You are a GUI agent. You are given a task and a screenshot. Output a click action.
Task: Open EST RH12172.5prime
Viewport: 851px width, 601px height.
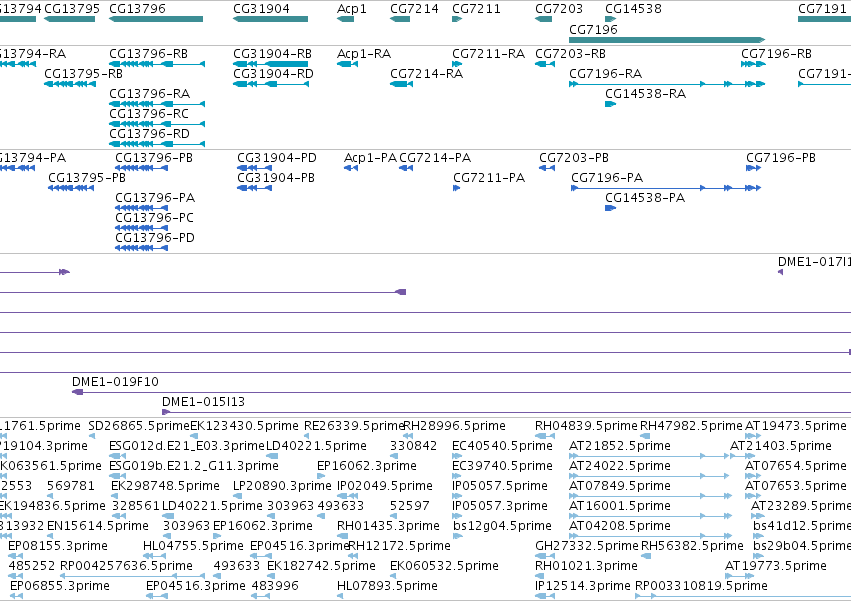coord(353,556)
